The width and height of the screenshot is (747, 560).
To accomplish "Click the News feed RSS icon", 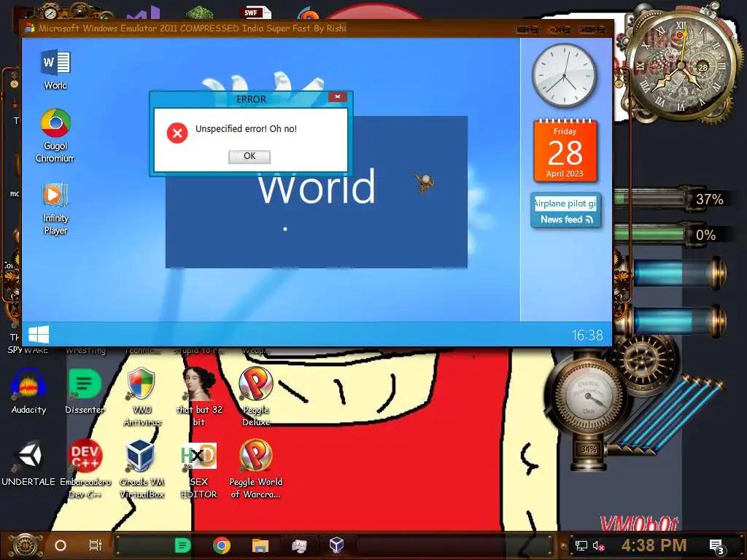I will click(x=589, y=219).
